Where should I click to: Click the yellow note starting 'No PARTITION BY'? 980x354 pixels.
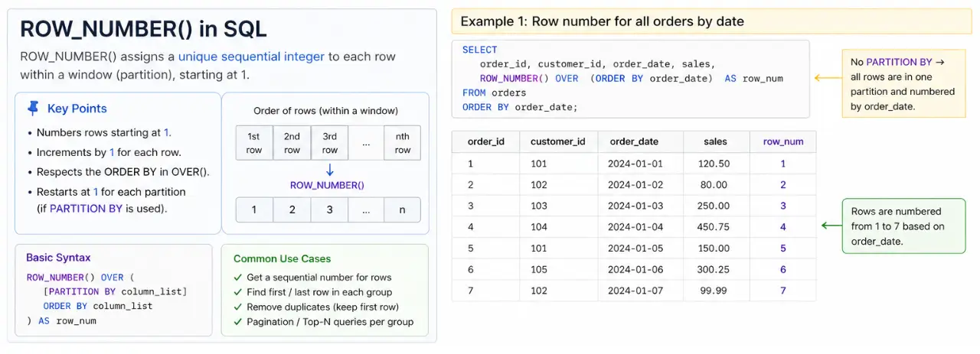click(903, 84)
